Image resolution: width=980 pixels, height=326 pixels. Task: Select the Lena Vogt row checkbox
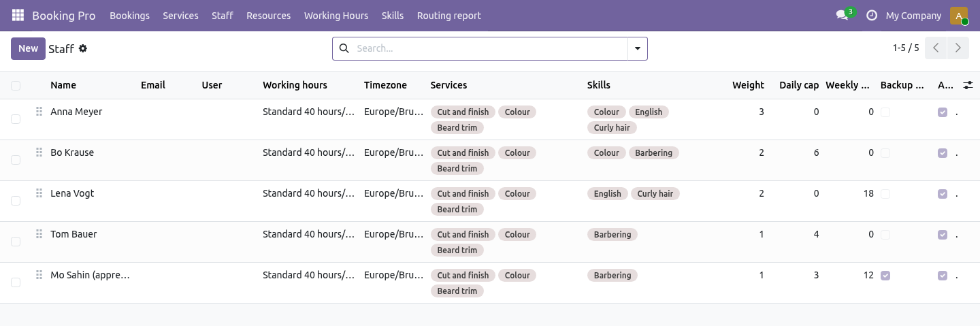tap(16, 201)
